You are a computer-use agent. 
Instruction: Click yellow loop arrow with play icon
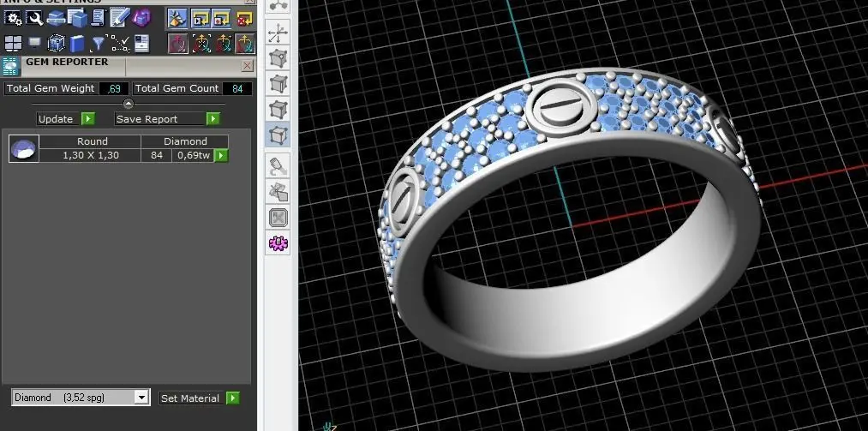coord(201,18)
